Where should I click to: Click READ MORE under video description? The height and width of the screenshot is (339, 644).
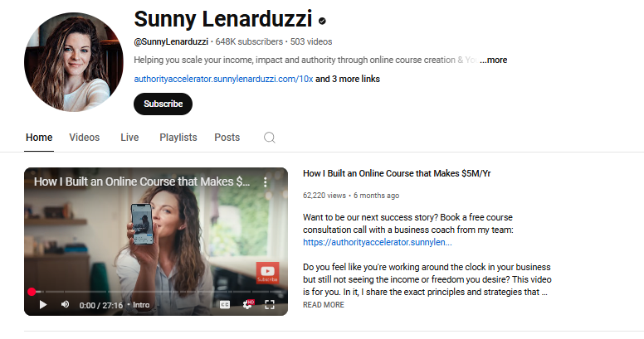324,305
